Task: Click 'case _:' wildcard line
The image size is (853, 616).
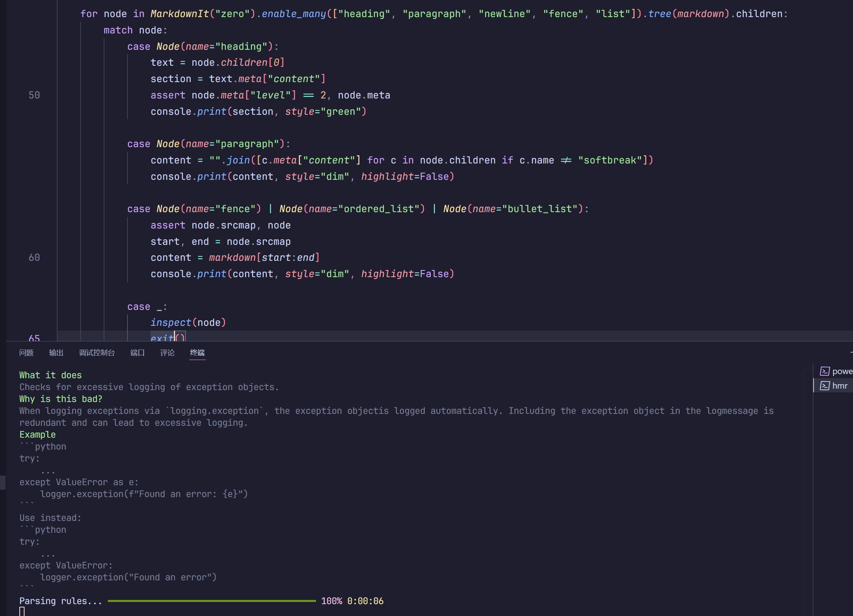Action: [147, 307]
